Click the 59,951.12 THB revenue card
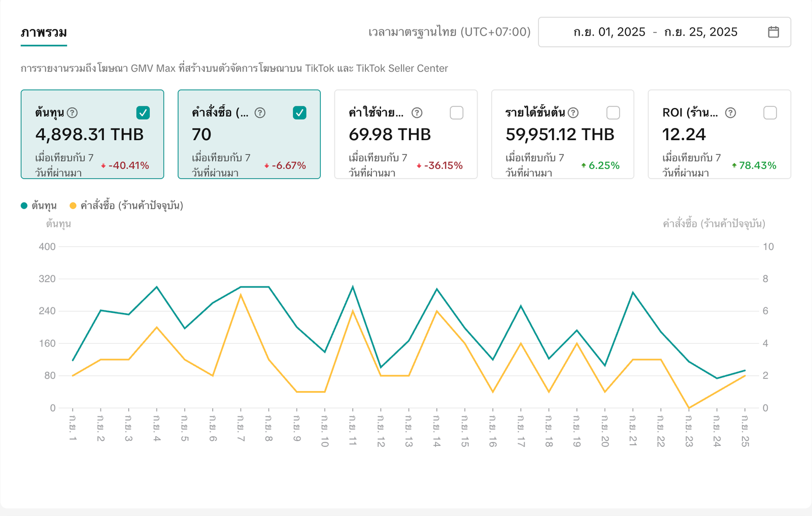Image resolution: width=812 pixels, height=516 pixels. click(x=562, y=135)
